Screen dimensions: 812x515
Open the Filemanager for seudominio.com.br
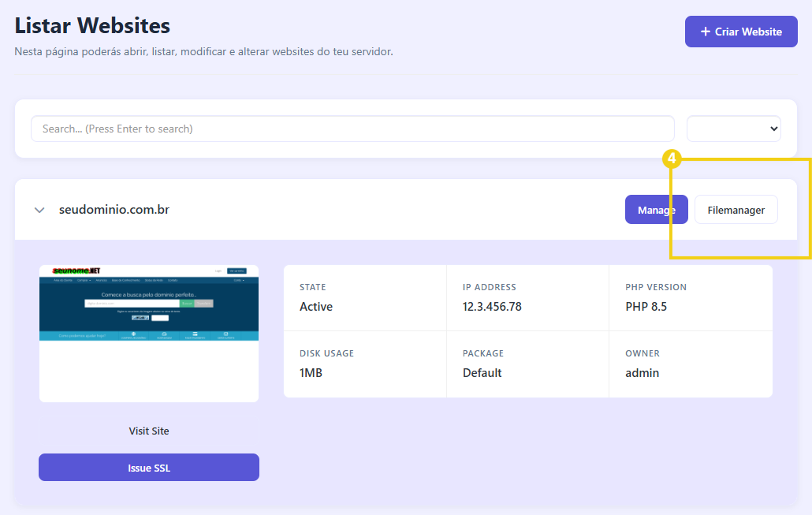click(736, 210)
